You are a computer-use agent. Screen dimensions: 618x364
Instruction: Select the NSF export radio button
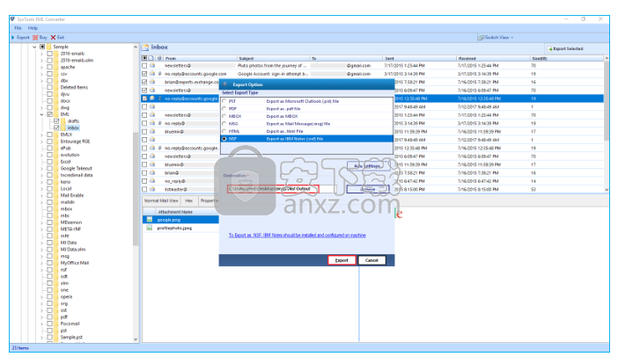pos(224,139)
